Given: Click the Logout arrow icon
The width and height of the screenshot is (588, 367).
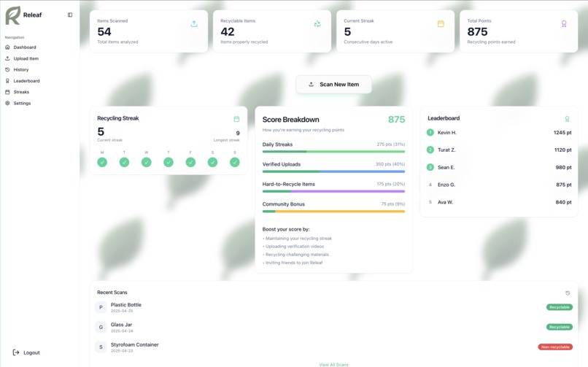Looking at the screenshot, I should point(16,352).
